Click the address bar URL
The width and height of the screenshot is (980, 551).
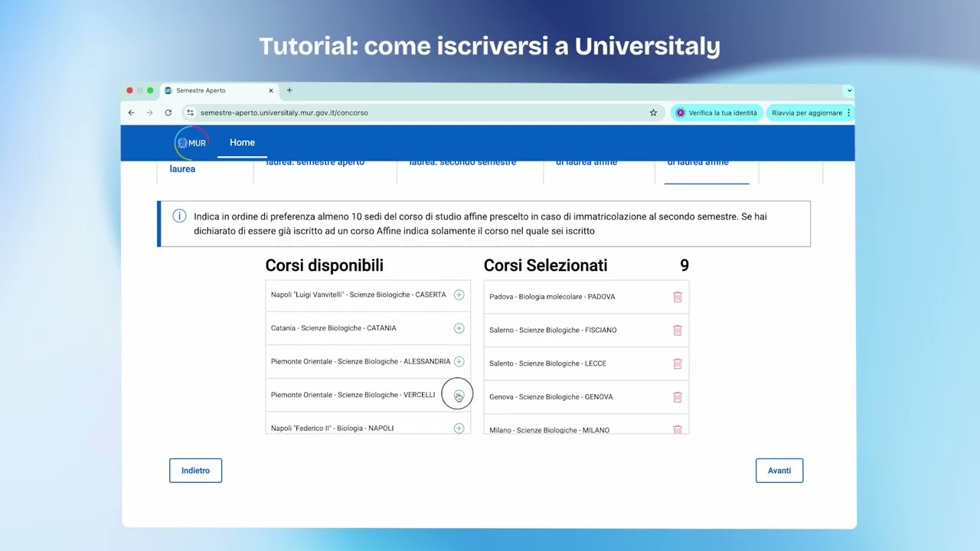284,112
